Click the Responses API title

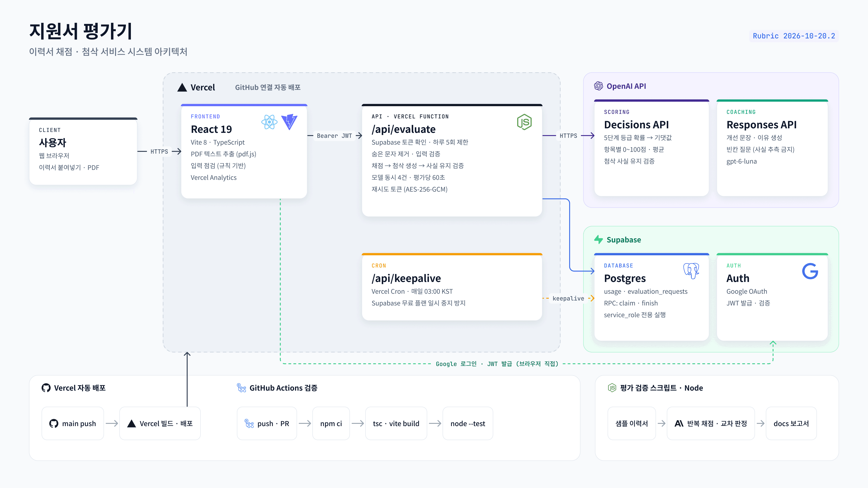click(x=762, y=125)
